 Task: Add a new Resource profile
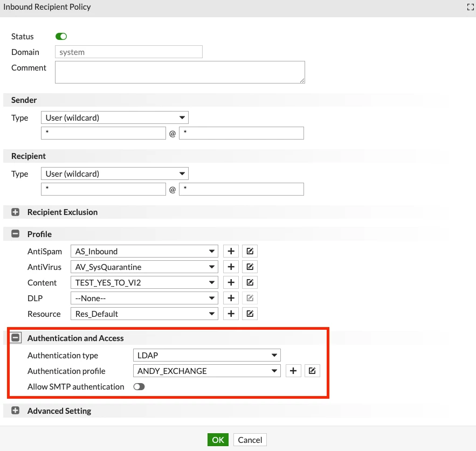click(x=231, y=314)
